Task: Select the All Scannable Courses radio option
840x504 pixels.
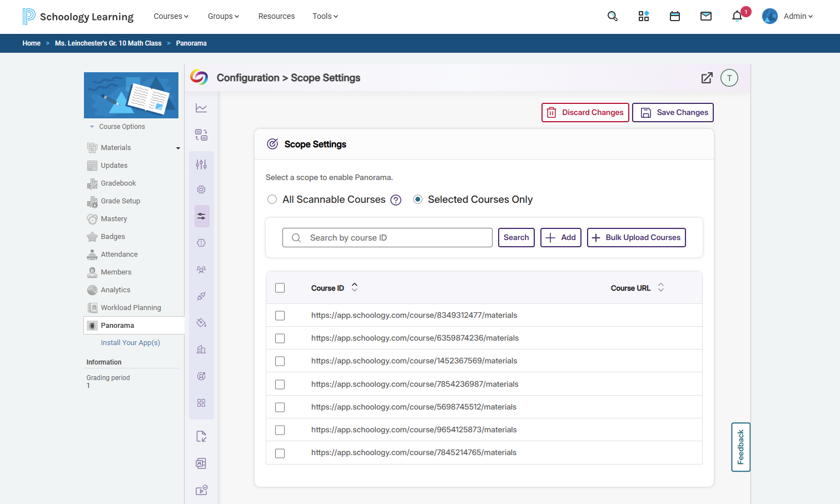Action: pos(272,199)
